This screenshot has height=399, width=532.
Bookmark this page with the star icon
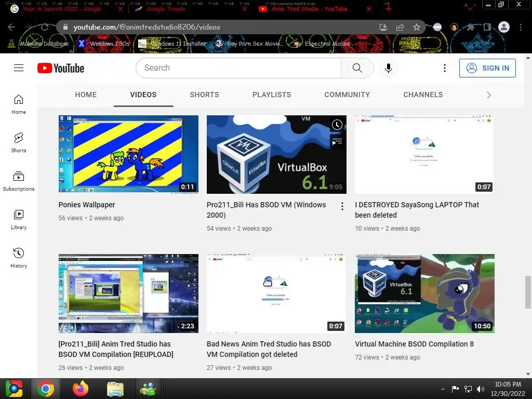(x=417, y=27)
